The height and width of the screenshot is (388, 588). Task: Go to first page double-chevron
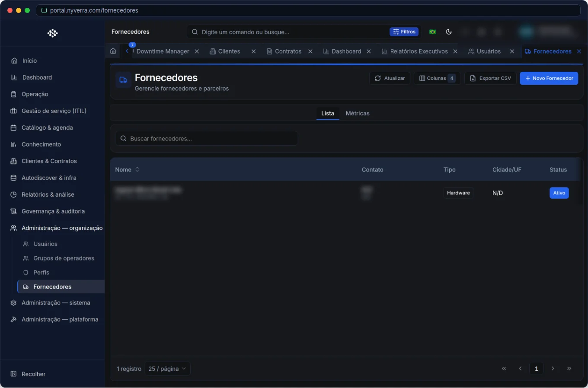pos(504,369)
